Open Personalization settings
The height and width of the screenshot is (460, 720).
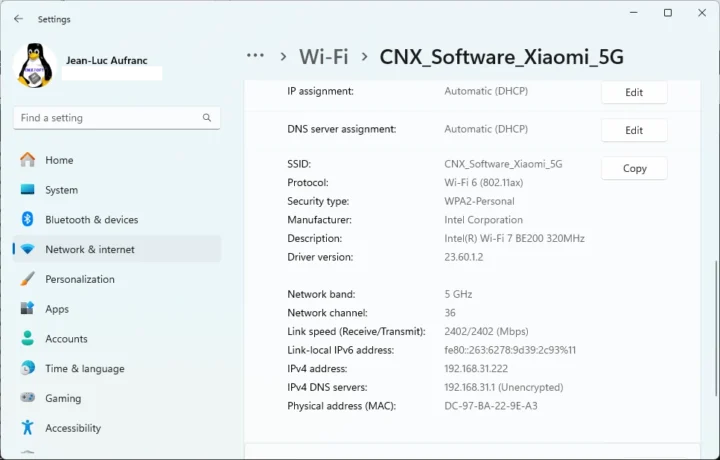pos(117,279)
